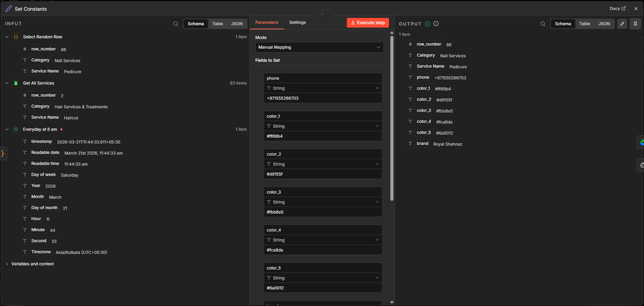Pin the output data

pos(635,24)
